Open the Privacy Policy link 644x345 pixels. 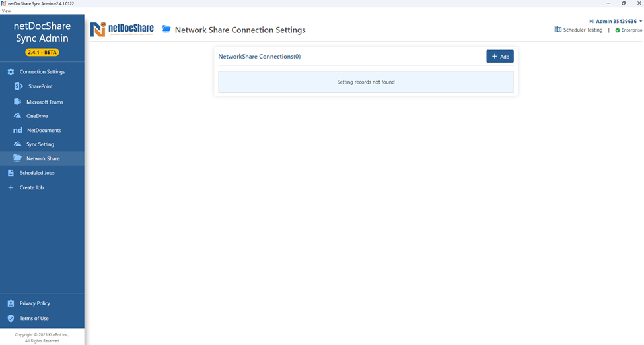(34, 303)
